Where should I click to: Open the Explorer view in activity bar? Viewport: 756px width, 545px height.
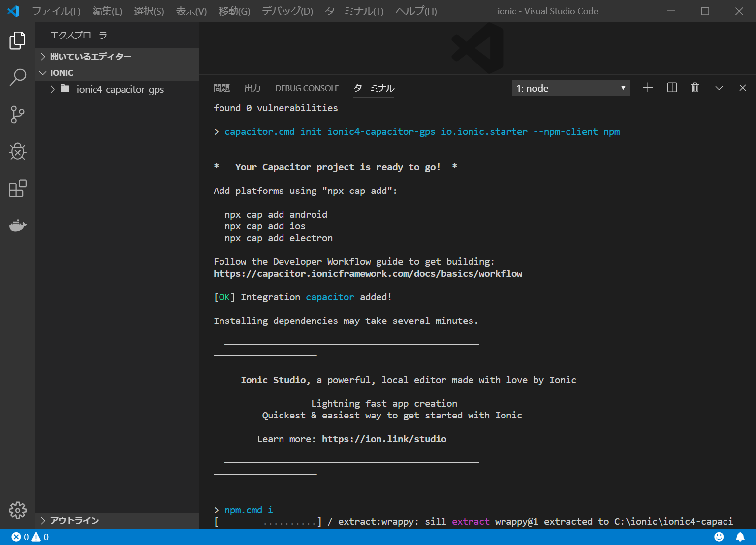click(x=18, y=40)
